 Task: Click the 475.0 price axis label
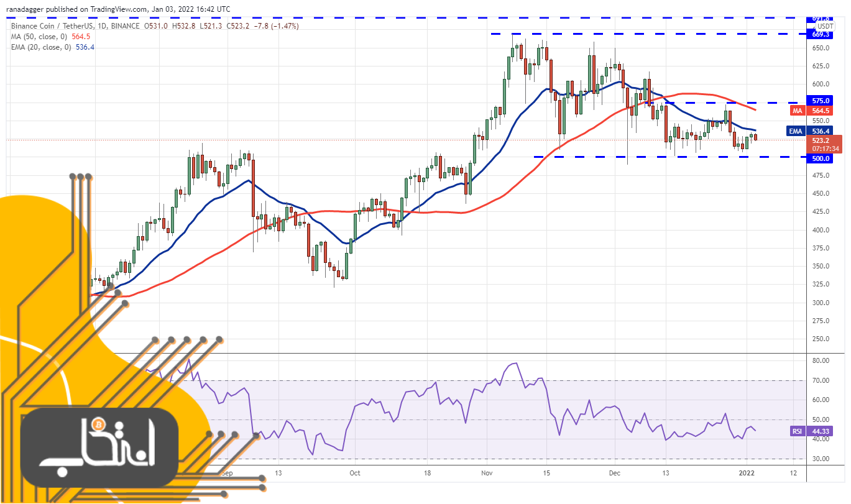tap(821, 176)
